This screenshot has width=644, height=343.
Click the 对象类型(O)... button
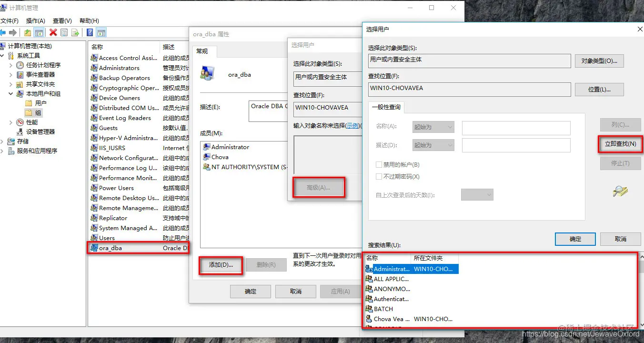(x=599, y=61)
